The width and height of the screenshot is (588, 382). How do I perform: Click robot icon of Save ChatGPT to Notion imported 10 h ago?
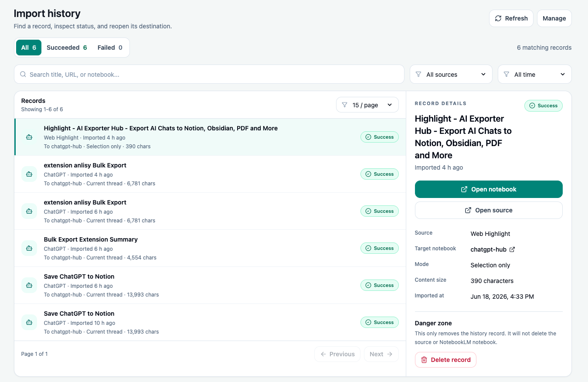point(29,322)
